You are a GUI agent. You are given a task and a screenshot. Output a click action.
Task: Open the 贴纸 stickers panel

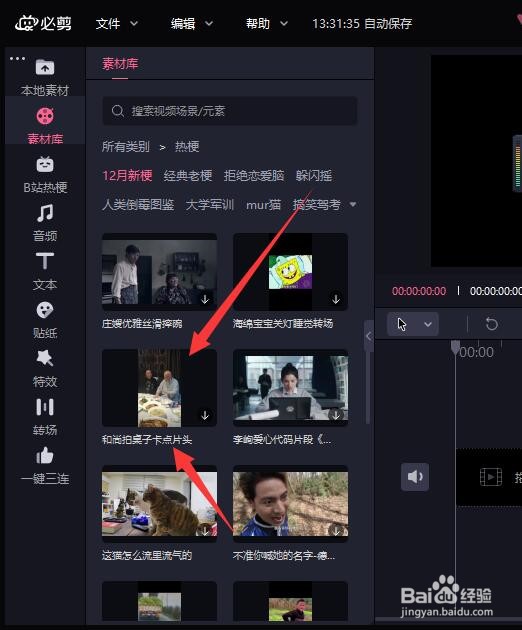click(x=45, y=320)
